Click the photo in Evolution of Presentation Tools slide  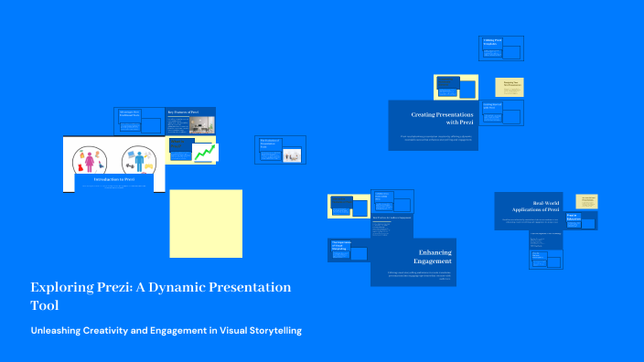click(x=292, y=155)
